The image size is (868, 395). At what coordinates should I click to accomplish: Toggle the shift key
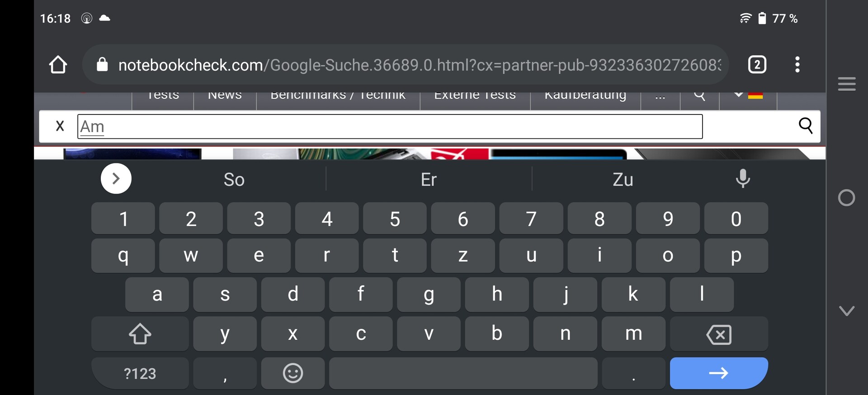click(x=140, y=334)
